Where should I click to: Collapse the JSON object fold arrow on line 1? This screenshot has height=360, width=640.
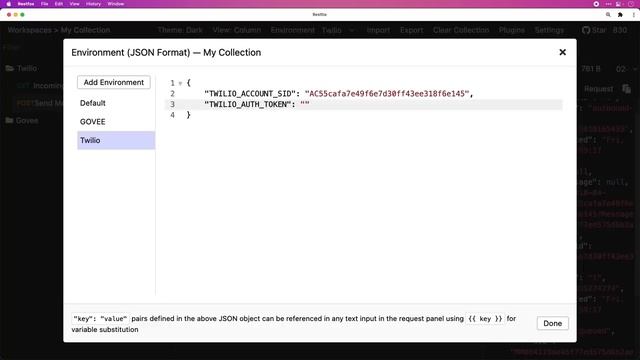[180, 83]
